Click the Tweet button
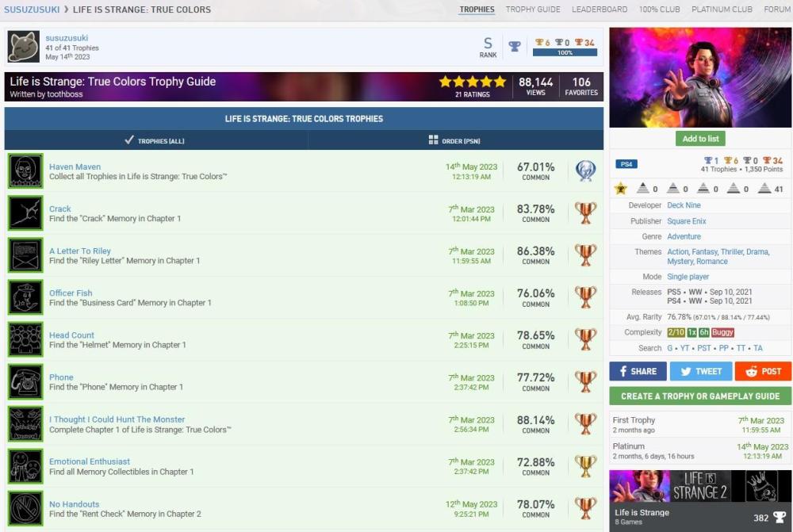Image resolution: width=793 pixels, height=532 pixels. [x=700, y=371]
